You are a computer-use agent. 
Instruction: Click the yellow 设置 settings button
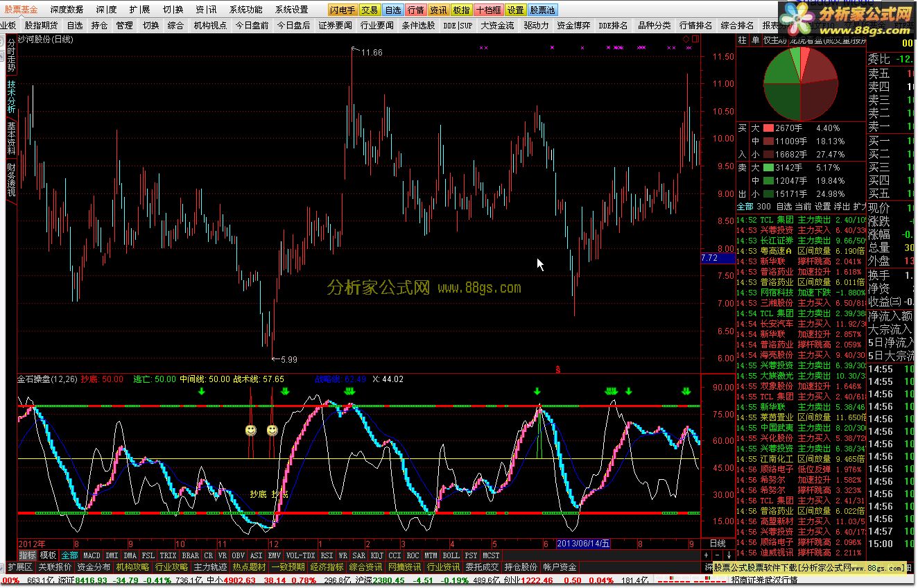pos(515,10)
